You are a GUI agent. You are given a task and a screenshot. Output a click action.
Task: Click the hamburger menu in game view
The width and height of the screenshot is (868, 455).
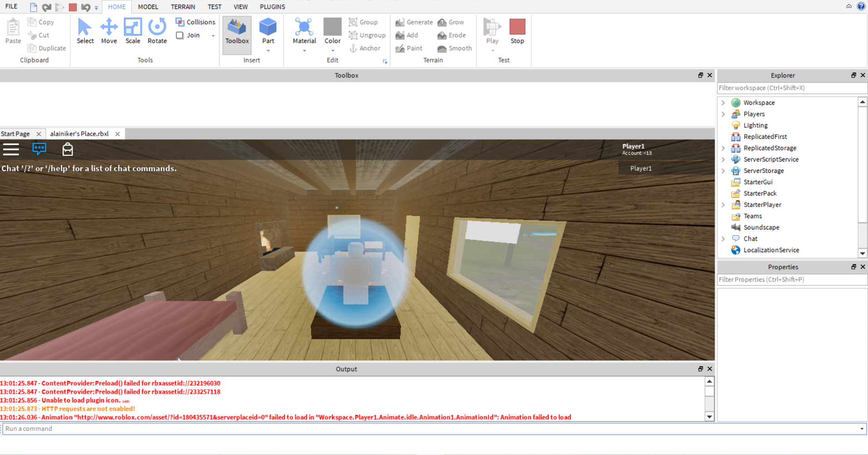click(11, 149)
